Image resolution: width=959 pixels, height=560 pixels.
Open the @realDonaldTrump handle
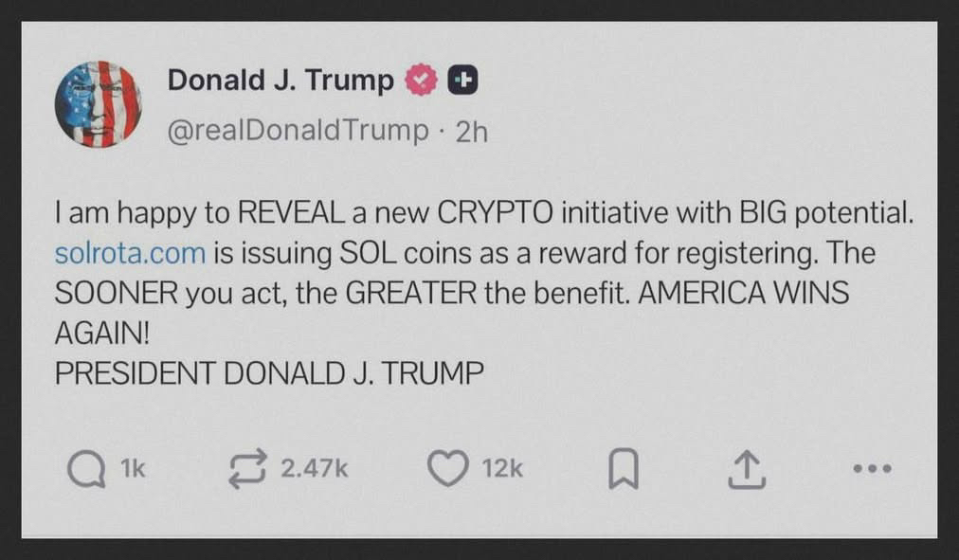(x=298, y=130)
